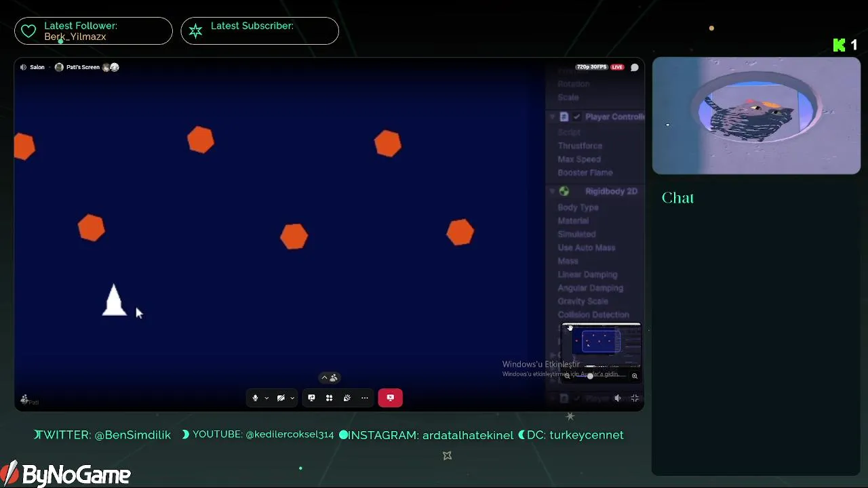
Task: Stop watching with red disconnect button
Action: coord(390,398)
